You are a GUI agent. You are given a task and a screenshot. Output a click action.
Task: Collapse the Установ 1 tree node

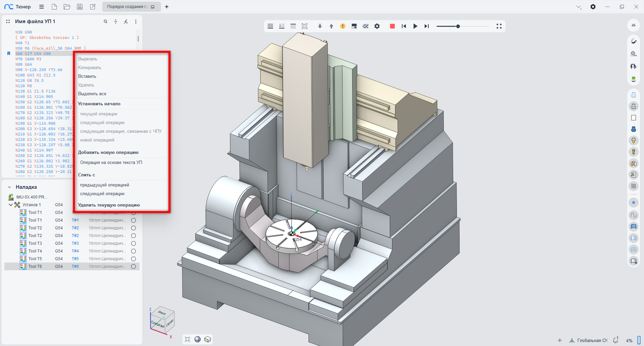[x=11, y=205]
